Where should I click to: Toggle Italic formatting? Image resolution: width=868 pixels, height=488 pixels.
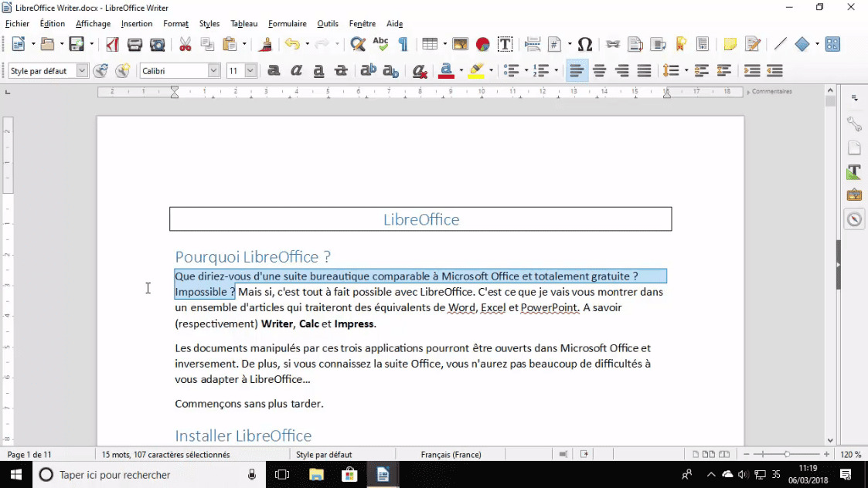(296, 71)
